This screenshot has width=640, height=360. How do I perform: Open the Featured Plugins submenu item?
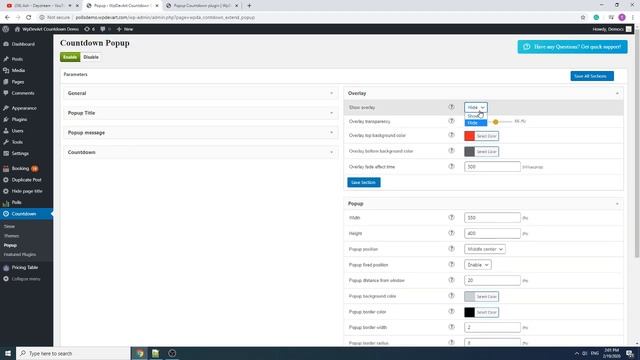[20, 255]
